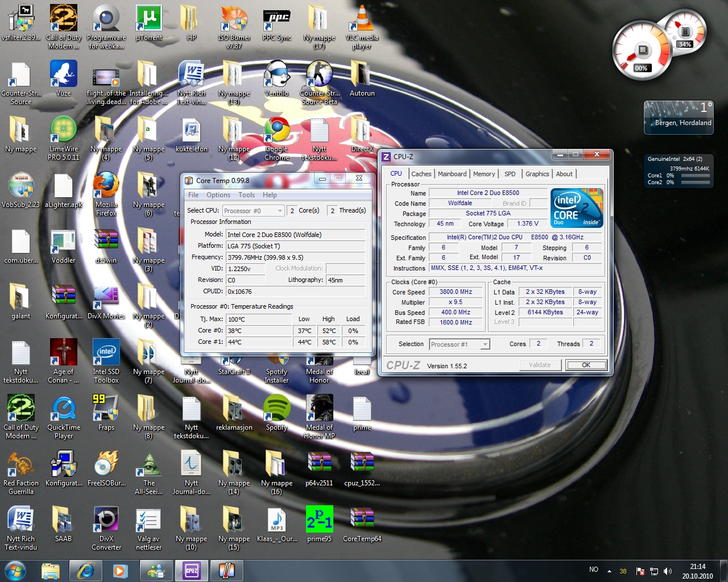Image resolution: width=728 pixels, height=582 pixels.
Task: Open Windows Media Player from the taskbar
Action: 120,570
